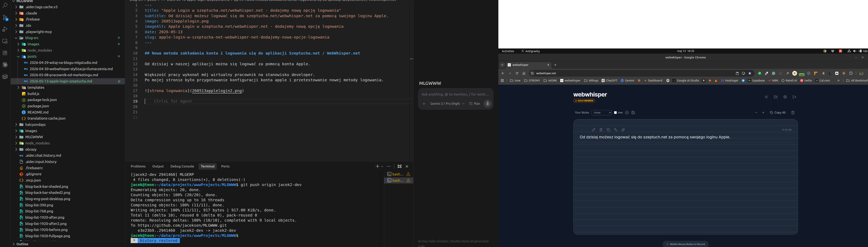Toggle webwhisper light theme sun icon
The image size is (868, 247).
click(766, 97)
